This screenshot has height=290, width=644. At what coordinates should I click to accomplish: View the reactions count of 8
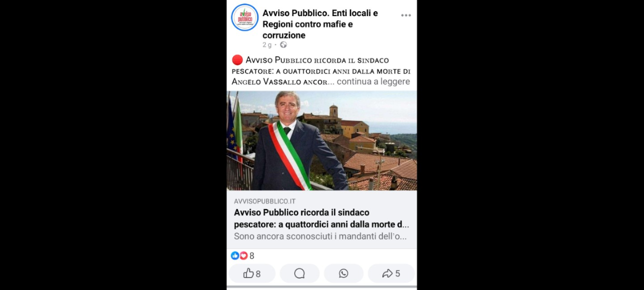[252, 256]
